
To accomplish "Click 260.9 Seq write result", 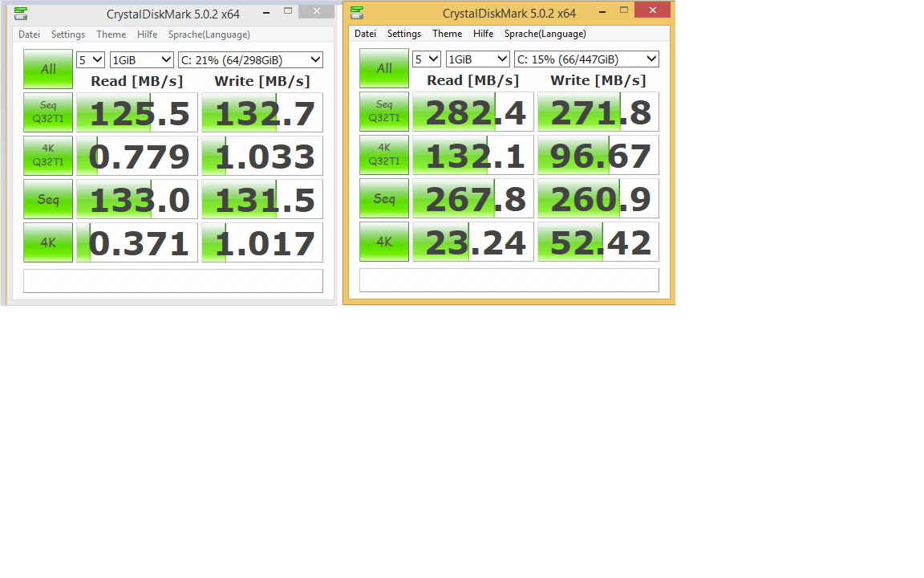I will pyautogui.click(x=598, y=199).
